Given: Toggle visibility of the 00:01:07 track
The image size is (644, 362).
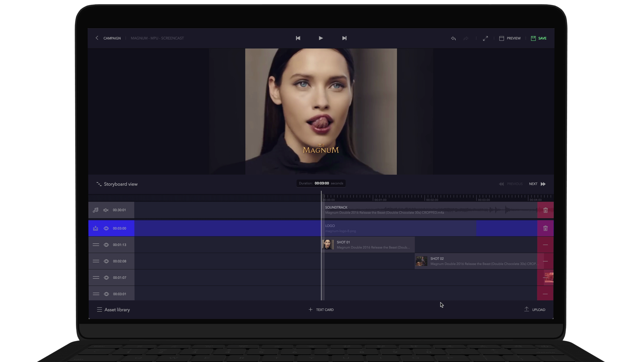Looking at the screenshot, I should coord(106,278).
